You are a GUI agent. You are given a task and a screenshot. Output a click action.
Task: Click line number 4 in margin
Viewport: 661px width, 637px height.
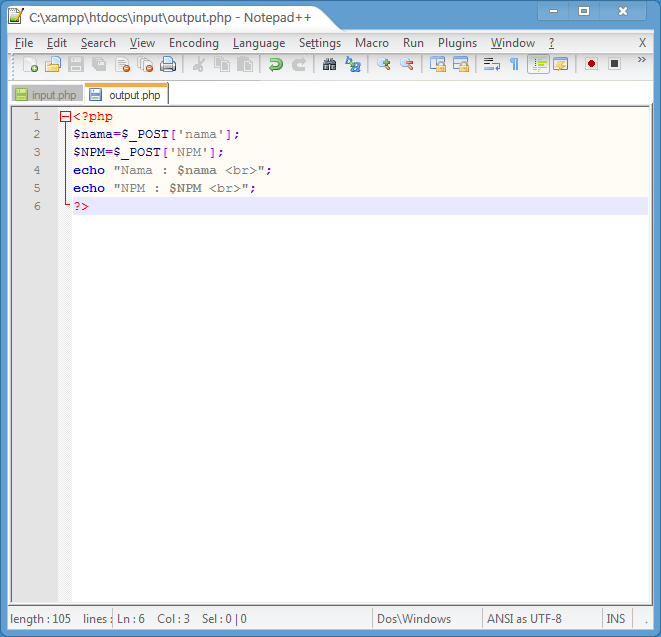click(x=37, y=170)
